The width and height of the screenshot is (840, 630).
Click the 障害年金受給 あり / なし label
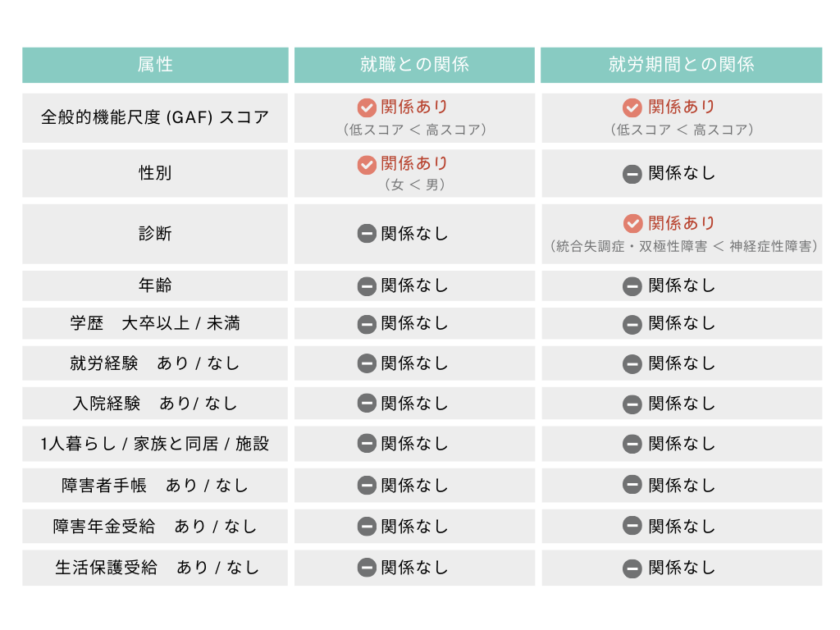click(155, 527)
